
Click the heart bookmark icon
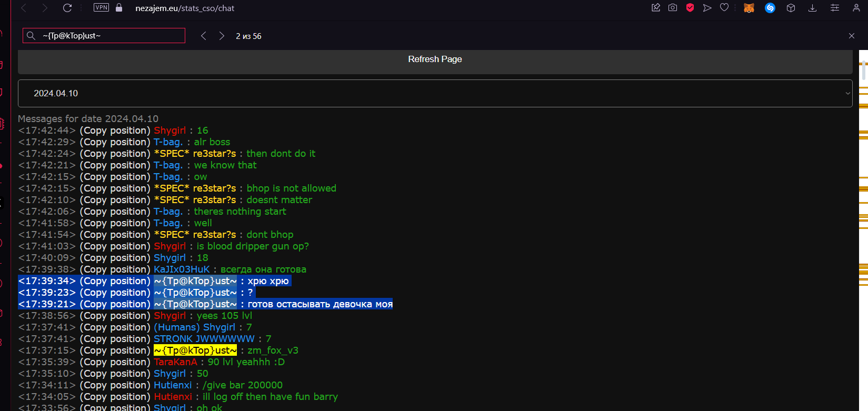point(724,8)
